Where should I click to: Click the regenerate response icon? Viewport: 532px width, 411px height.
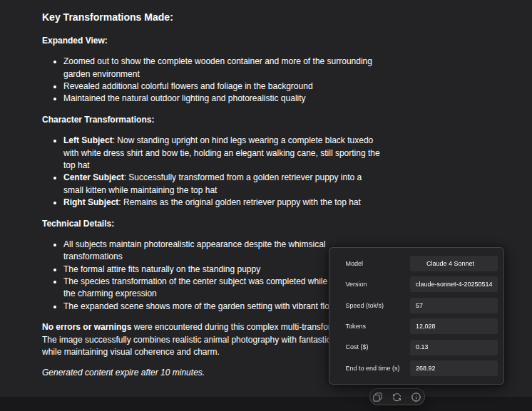pyautogui.click(x=397, y=397)
